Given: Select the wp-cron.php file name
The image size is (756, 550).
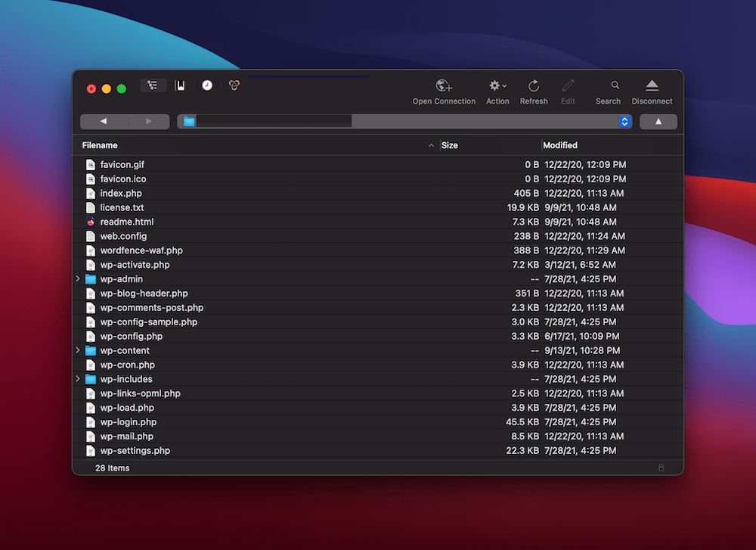Looking at the screenshot, I should click(x=128, y=365).
